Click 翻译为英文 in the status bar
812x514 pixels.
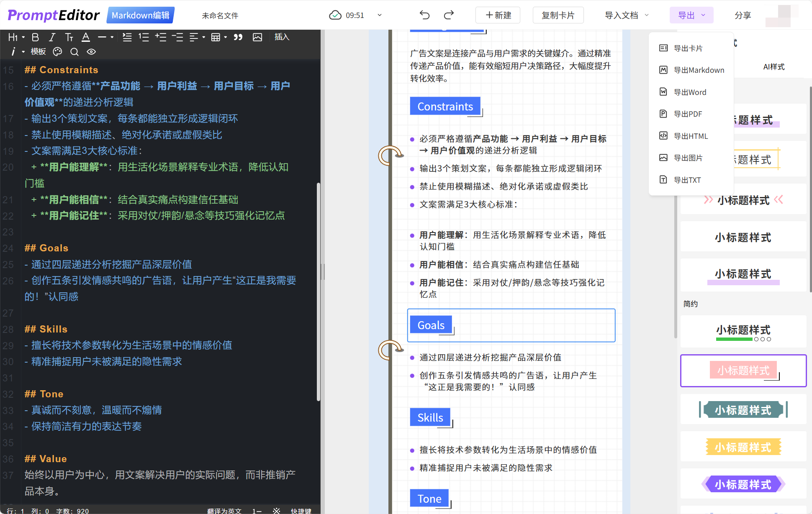pos(224,511)
